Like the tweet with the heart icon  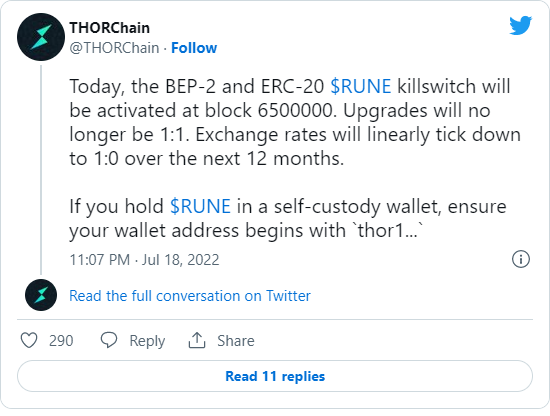(29, 340)
